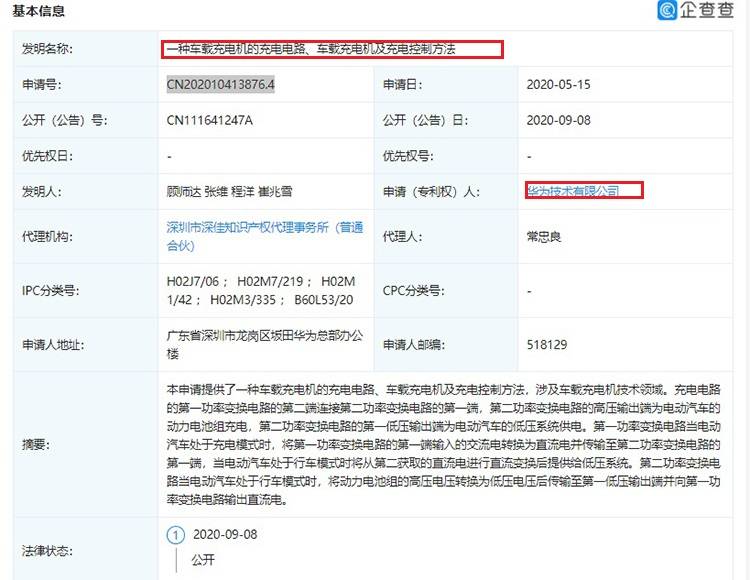The height and width of the screenshot is (580, 750).
Task: Click the 发明名称 label
Action: pyautogui.click(x=47, y=49)
